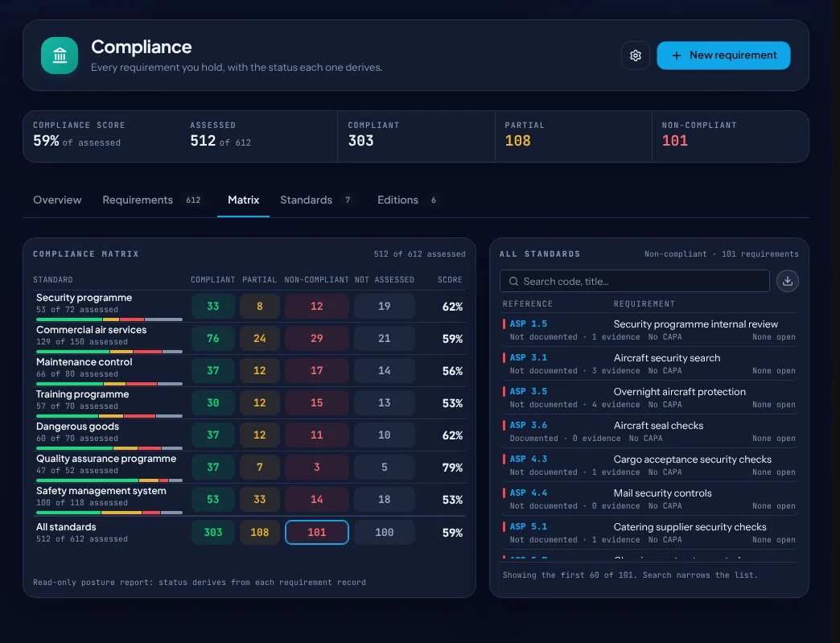
Task: Click Commercial air services status progress bar
Action: coord(109,352)
